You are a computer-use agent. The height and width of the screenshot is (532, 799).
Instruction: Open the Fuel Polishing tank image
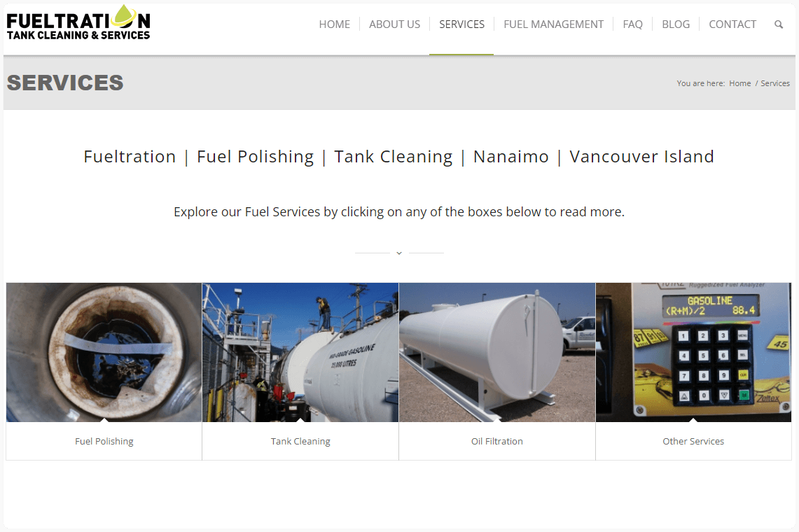[104, 352]
